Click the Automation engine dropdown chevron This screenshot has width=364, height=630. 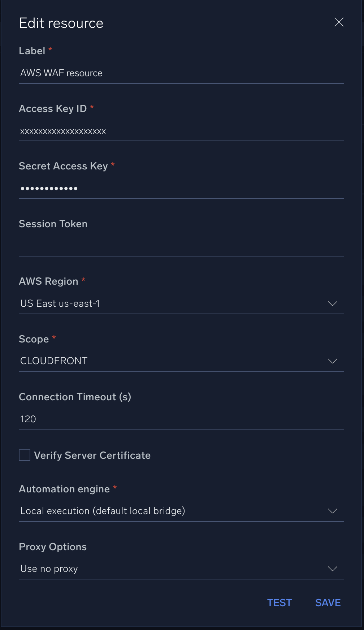point(332,511)
